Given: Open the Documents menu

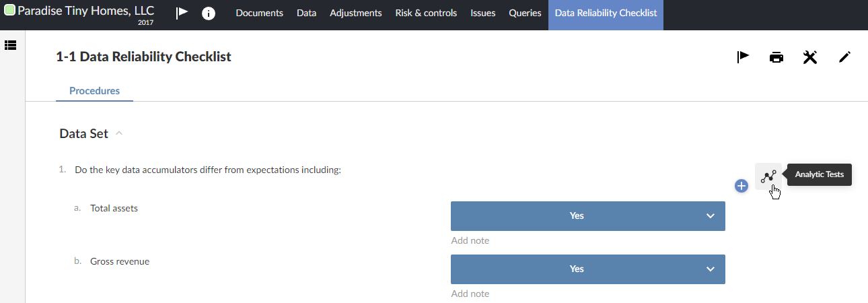Looking at the screenshot, I should pyautogui.click(x=260, y=13).
